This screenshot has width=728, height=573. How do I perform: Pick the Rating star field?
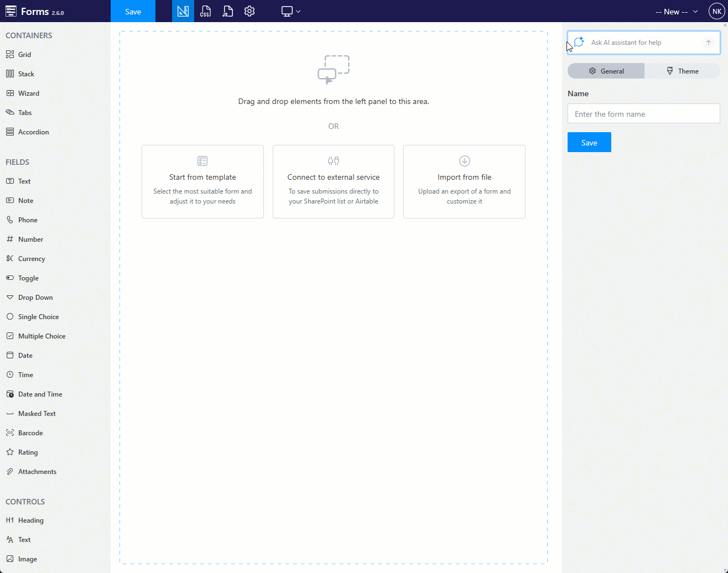(28, 452)
